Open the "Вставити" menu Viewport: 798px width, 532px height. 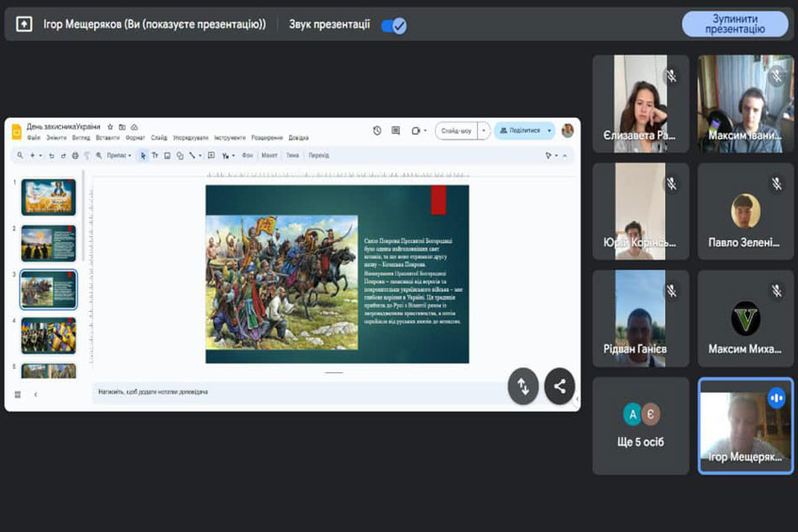click(107, 137)
